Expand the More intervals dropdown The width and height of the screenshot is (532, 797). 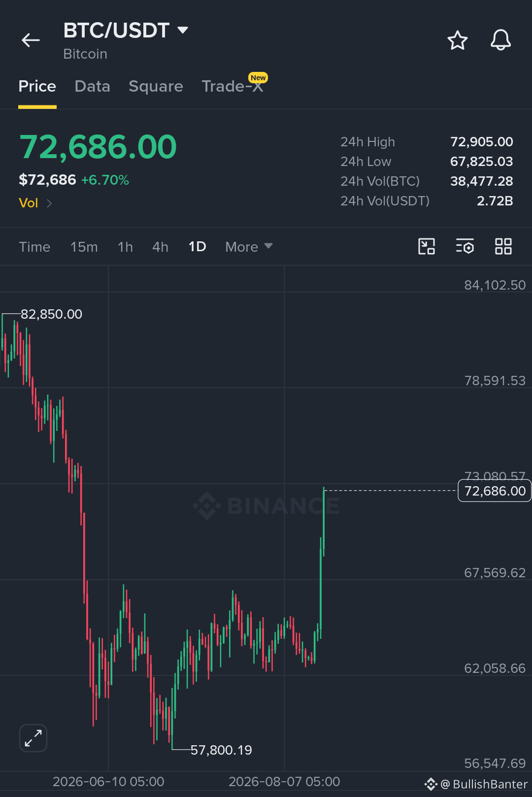tap(249, 247)
